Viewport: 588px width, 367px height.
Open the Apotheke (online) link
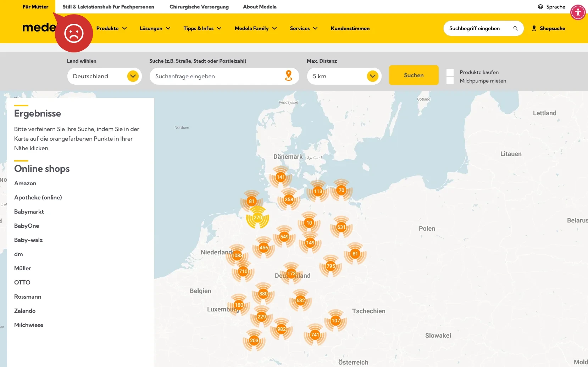point(38,197)
